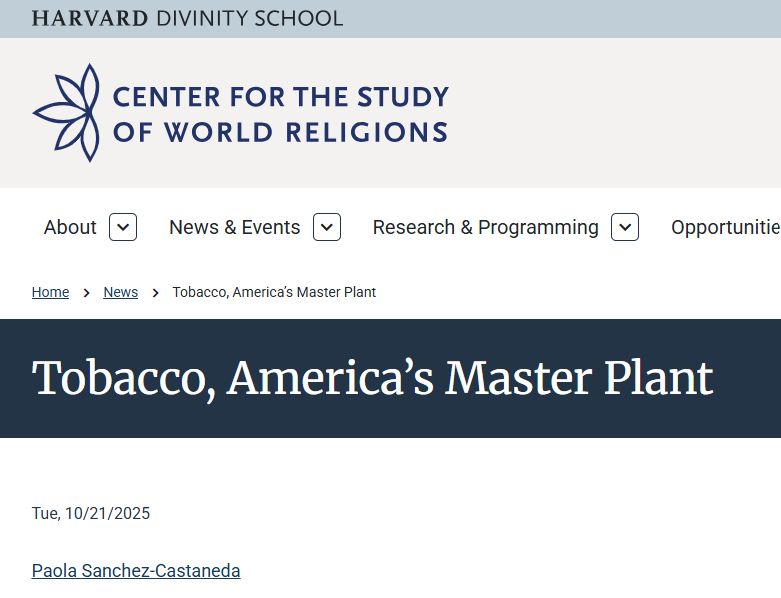The image size is (781, 598).
Task: Open the About menu item
Action: tap(70, 227)
